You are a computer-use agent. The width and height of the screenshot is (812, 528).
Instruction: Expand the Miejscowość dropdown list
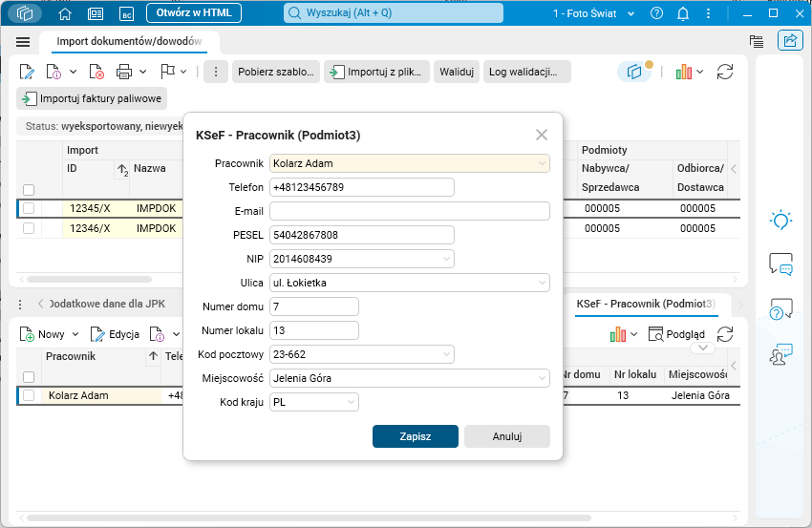point(542,378)
